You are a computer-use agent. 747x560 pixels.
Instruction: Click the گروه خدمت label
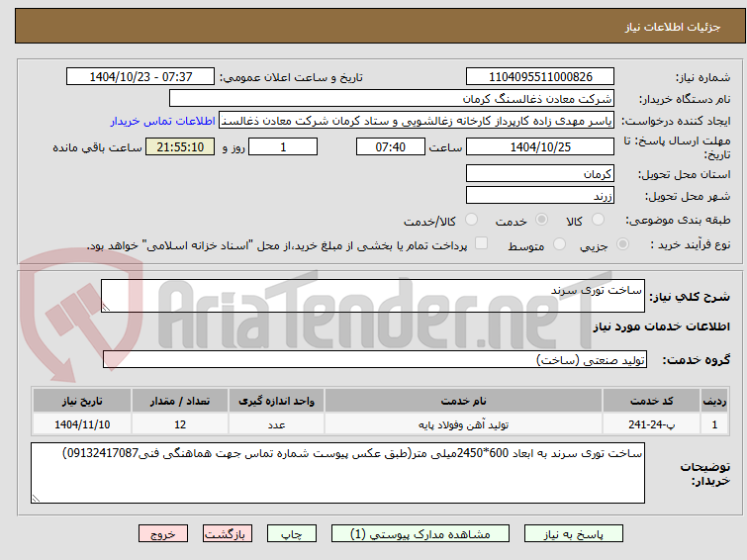click(x=696, y=360)
